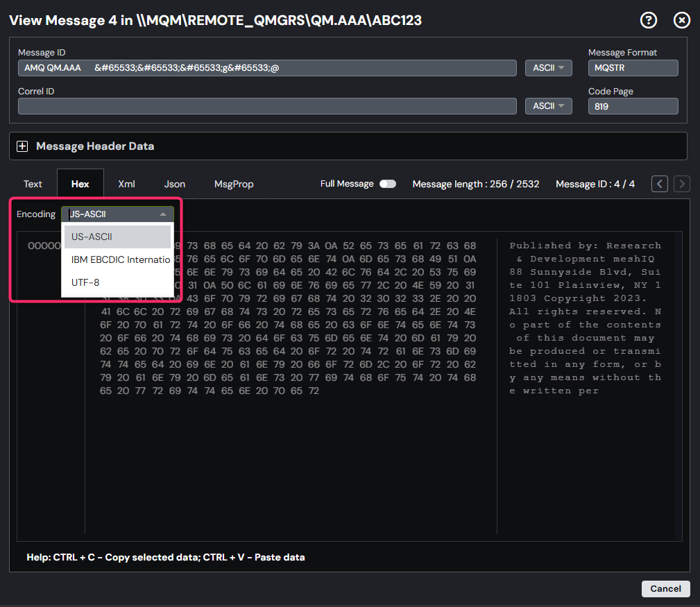
Task: Click the Correl ID input field
Action: [267, 105]
